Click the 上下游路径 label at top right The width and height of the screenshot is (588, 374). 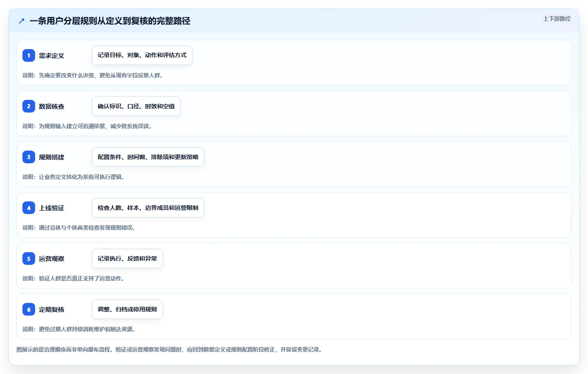557,19
